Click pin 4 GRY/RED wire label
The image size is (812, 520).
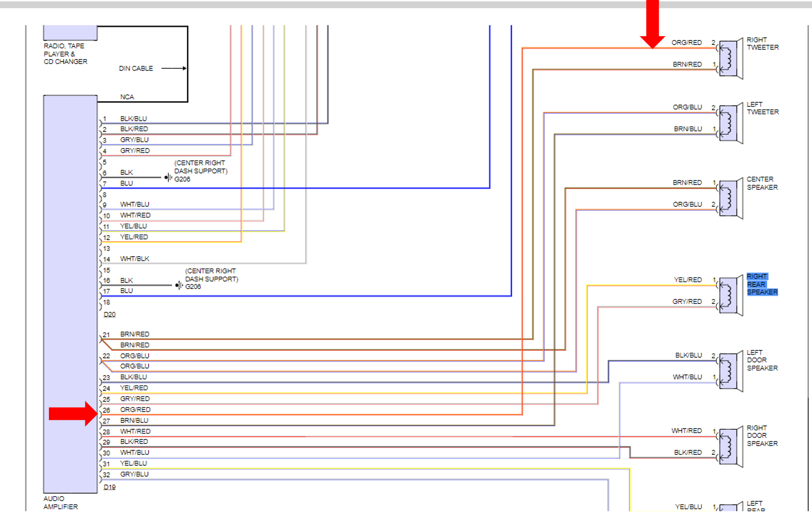point(135,150)
